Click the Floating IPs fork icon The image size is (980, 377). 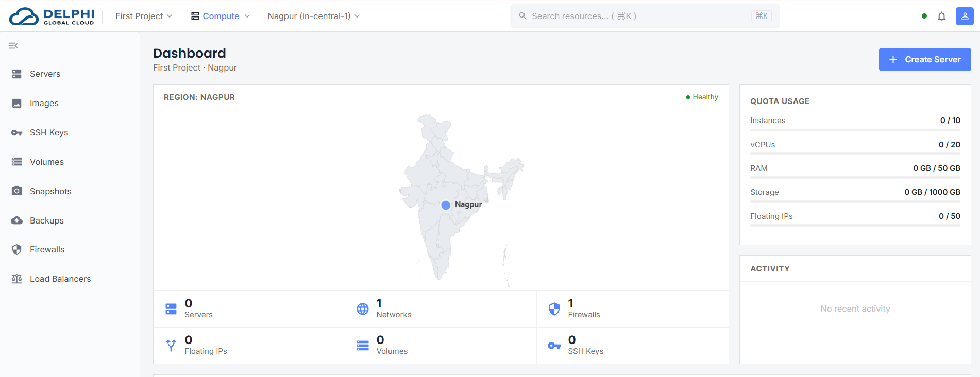click(x=171, y=345)
